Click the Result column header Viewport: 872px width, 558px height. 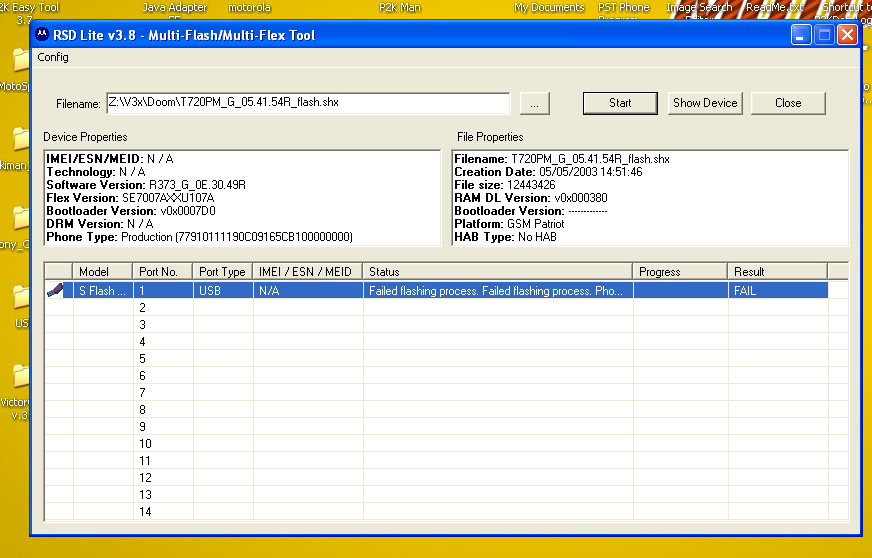(777, 271)
